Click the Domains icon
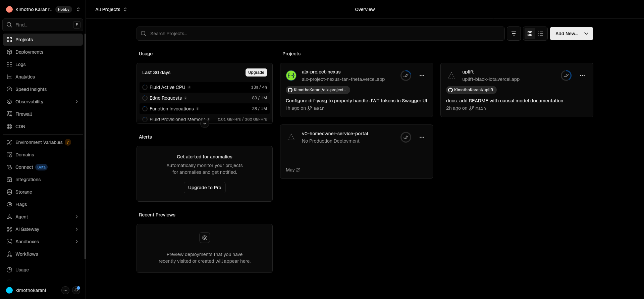The height and width of the screenshot is (299, 644). click(x=9, y=155)
